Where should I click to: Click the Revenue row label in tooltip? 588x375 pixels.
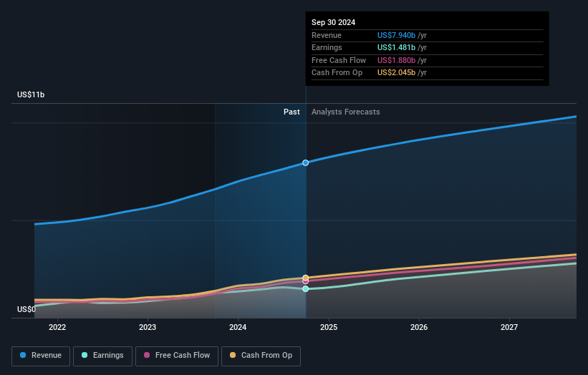[327, 35]
